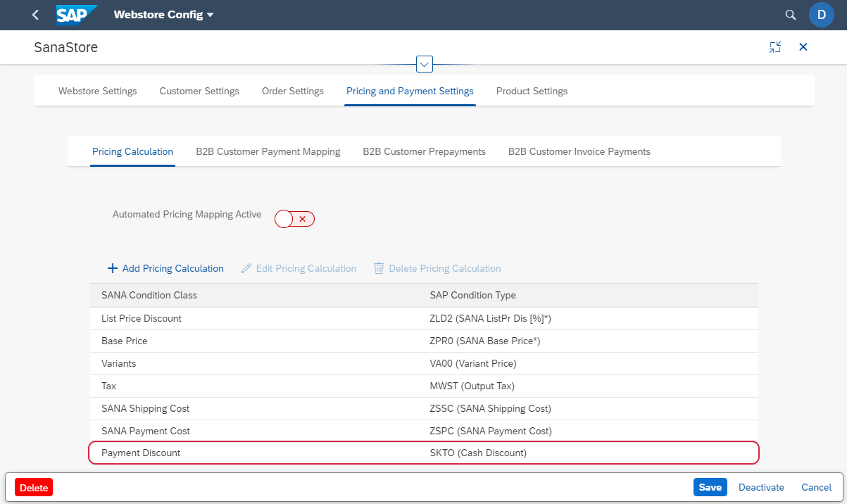This screenshot has height=504, width=847.
Task: Click the SAP Condition Type column header
Action: click(473, 295)
